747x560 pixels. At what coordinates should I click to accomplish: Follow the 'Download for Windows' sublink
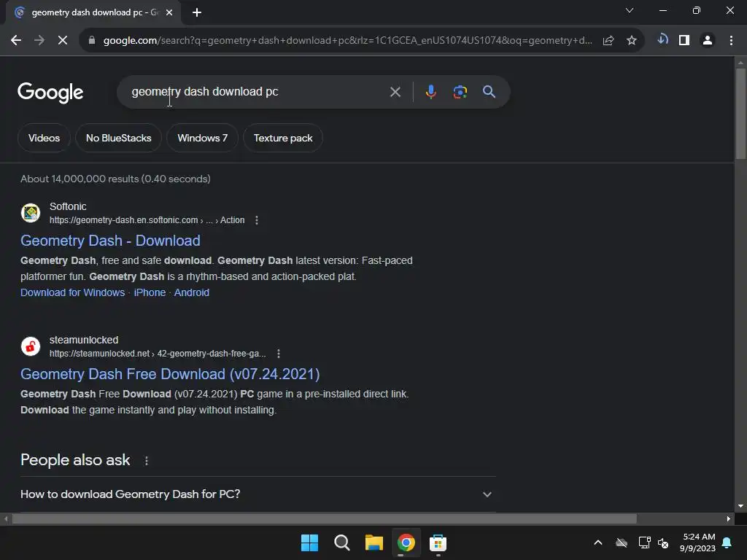click(72, 293)
